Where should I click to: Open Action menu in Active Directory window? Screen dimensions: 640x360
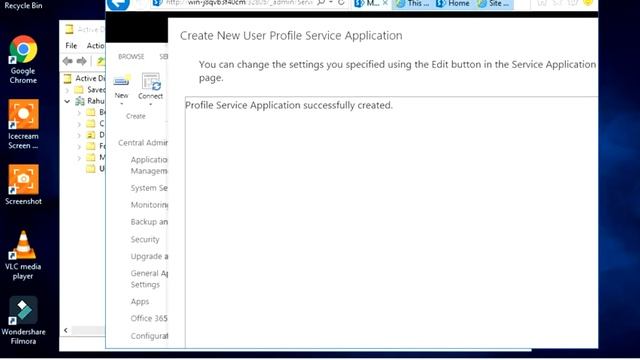96,45
